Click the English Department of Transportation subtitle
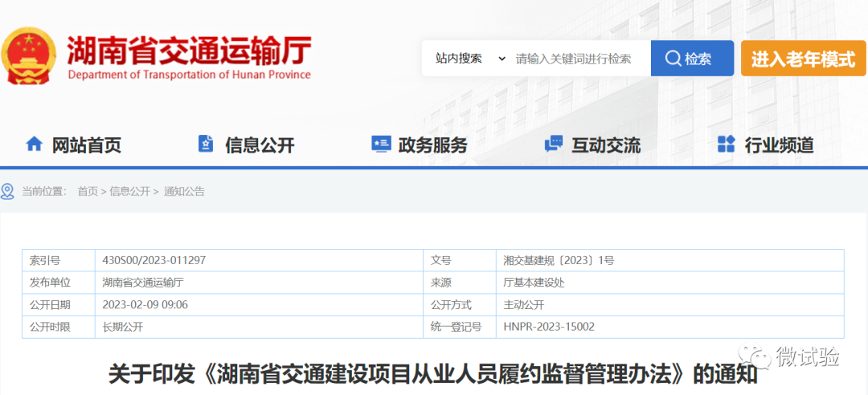 190,75
